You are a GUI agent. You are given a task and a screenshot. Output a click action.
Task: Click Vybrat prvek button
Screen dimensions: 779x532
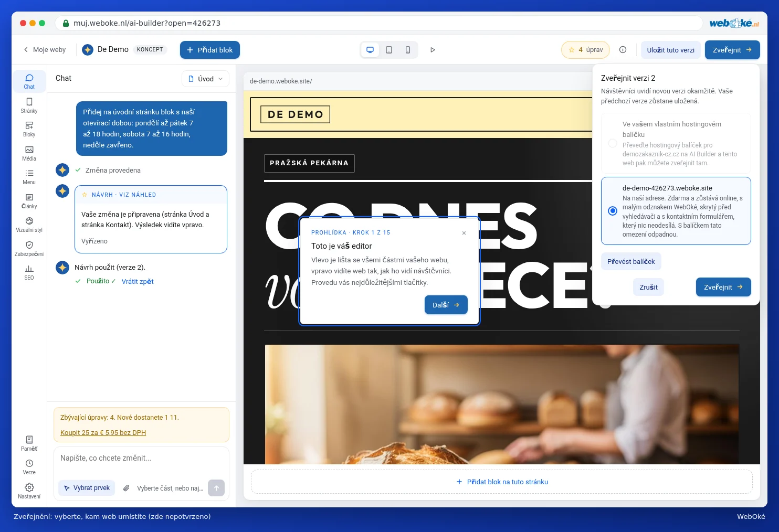click(87, 488)
